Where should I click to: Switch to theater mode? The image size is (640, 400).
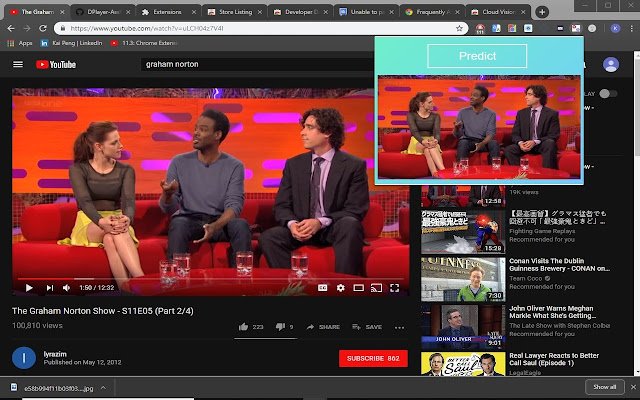(358, 288)
